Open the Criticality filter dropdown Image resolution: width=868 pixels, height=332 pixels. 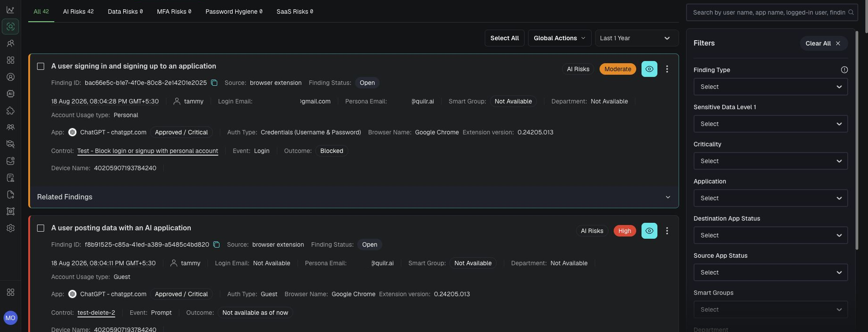(770, 161)
